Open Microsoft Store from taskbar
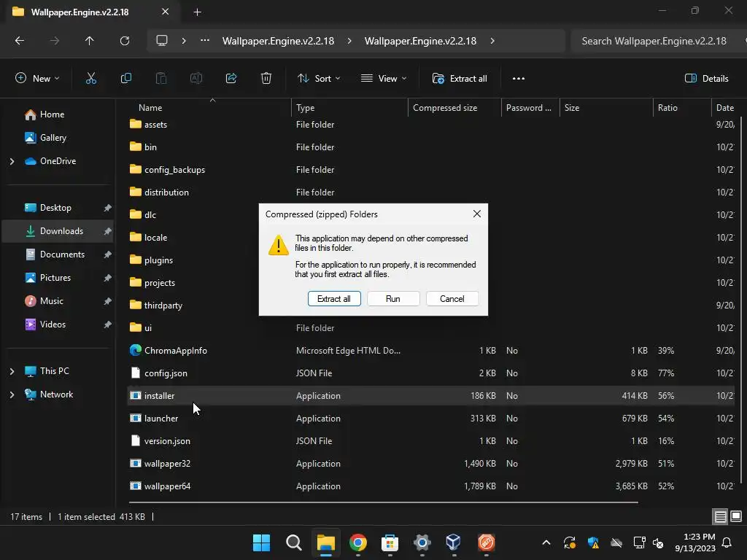The width and height of the screenshot is (747, 560). click(x=390, y=542)
